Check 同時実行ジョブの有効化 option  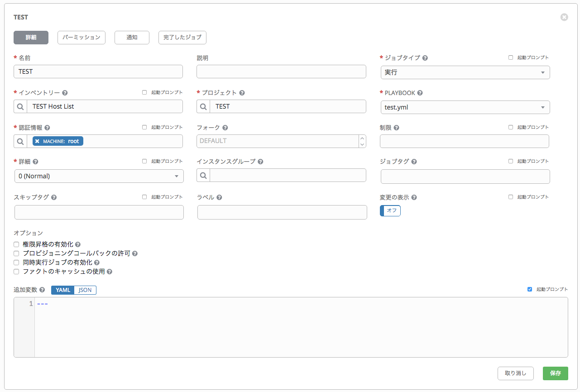pyautogui.click(x=16, y=262)
